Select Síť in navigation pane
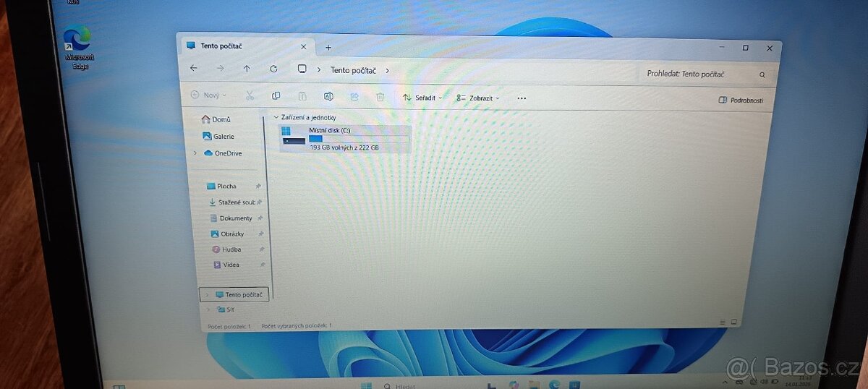 [226, 309]
